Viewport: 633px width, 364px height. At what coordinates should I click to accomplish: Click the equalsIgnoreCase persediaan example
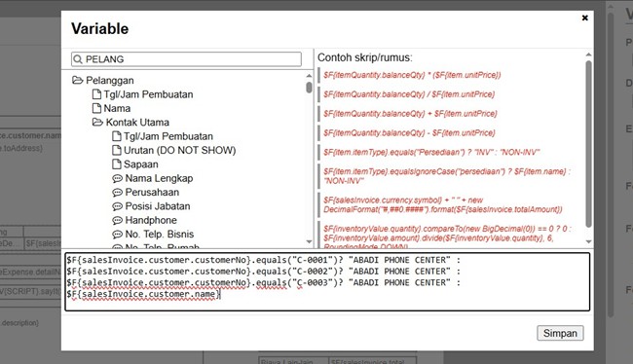pos(447,176)
